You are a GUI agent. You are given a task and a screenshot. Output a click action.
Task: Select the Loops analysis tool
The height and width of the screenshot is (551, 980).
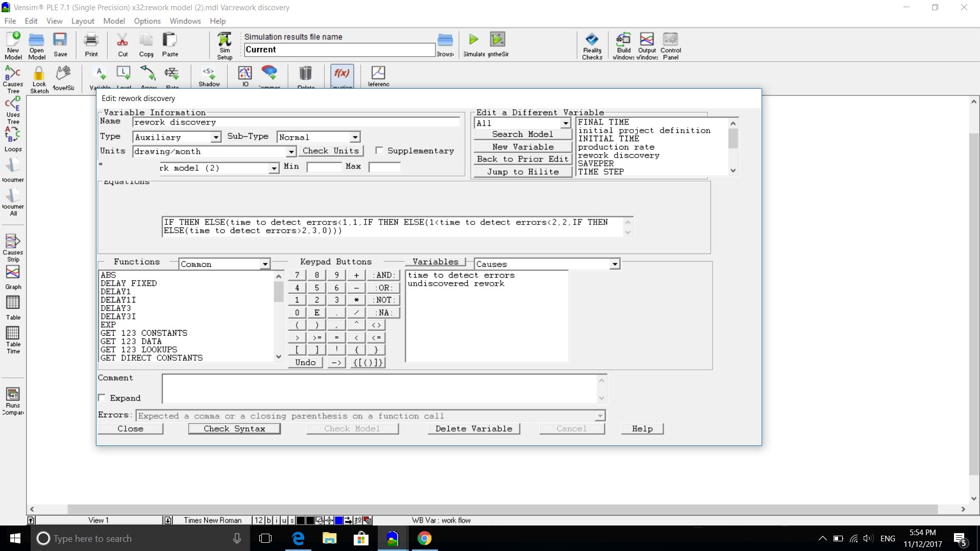[x=13, y=139]
